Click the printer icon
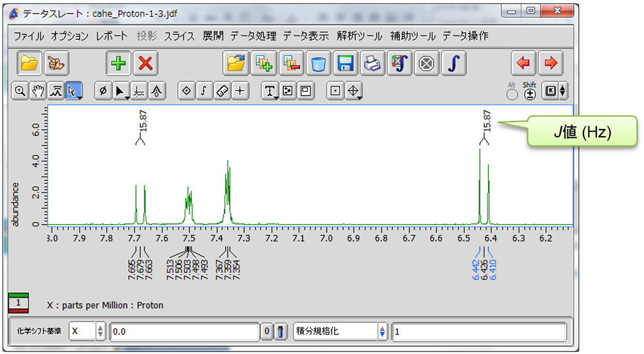This screenshot has height=354, width=644. [x=373, y=63]
